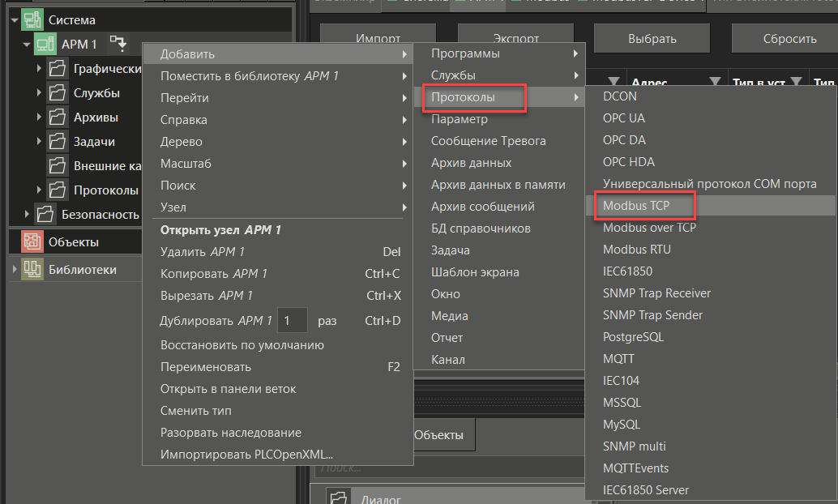Image resolution: width=838 pixels, height=504 pixels.
Task: Click the Диалог folder icon
Action: pos(338,498)
